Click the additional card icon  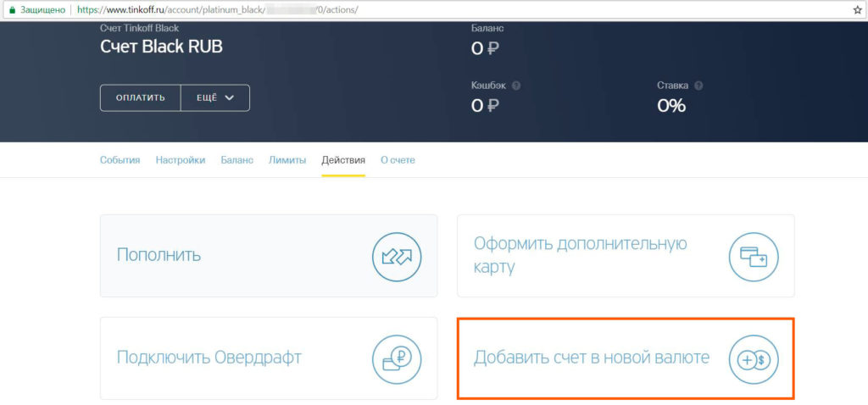pyautogui.click(x=754, y=257)
